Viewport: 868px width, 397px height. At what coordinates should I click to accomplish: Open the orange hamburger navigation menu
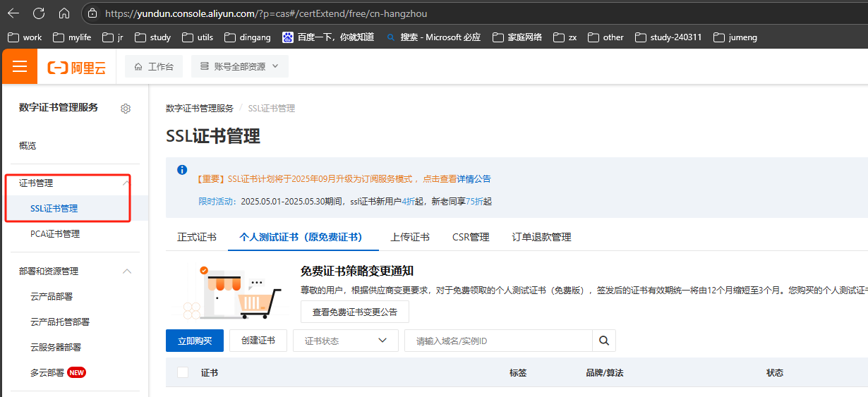point(20,67)
